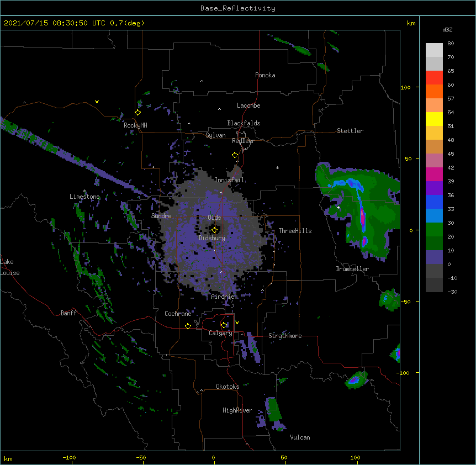Screen dimensions: 476x465
Task: Click the 80 value on the dBZ scale
Action: pos(451,44)
